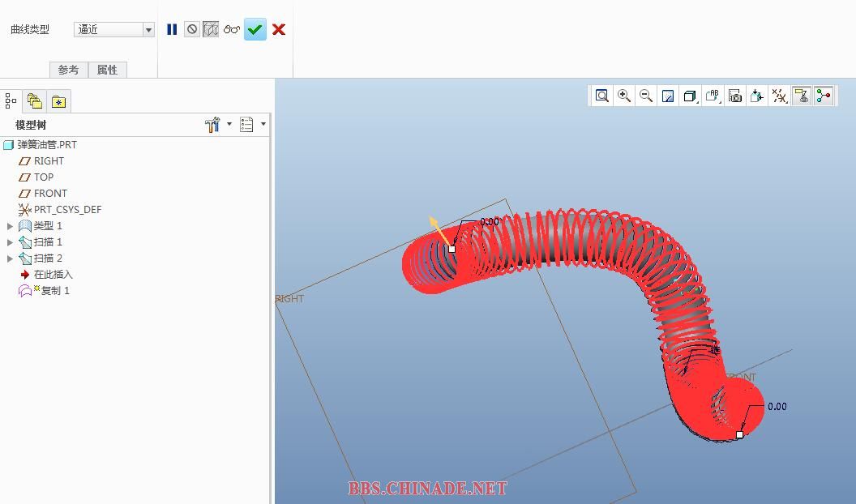Open the 属性 tab
Image resolution: width=856 pixels, height=504 pixels.
pos(107,70)
